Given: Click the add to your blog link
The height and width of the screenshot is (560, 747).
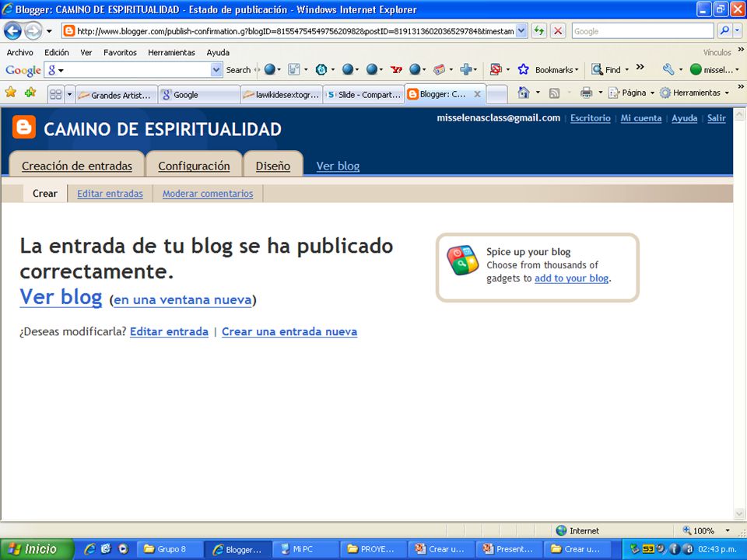Looking at the screenshot, I should point(572,278).
